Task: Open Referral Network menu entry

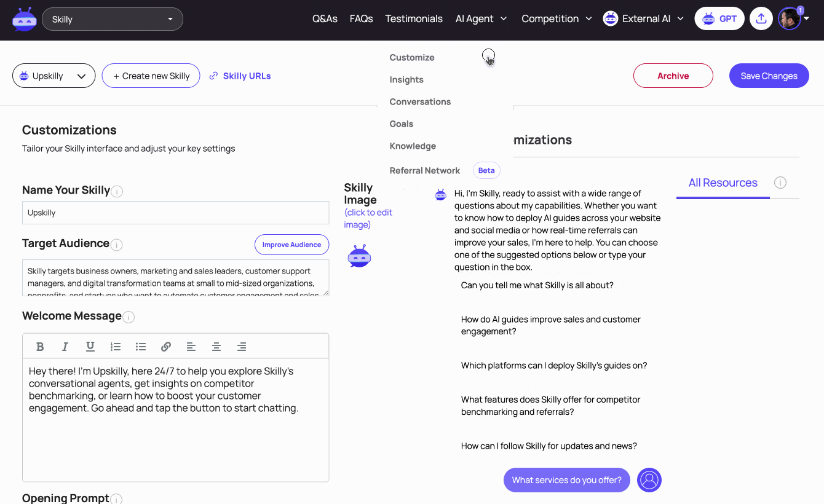Action: tap(425, 170)
